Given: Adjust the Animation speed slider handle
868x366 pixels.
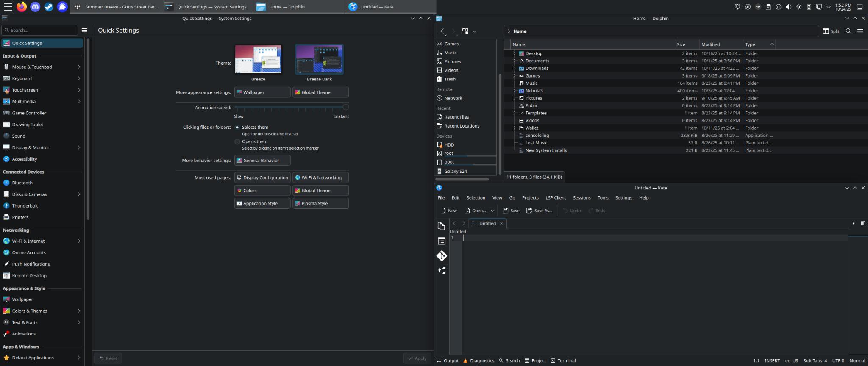Looking at the screenshot, I should [x=346, y=107].
